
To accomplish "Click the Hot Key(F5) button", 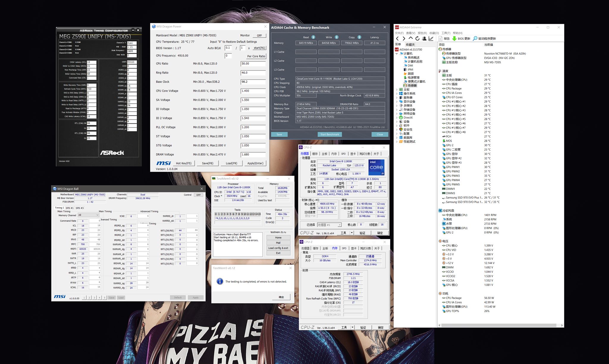I will tap(184, 163).
